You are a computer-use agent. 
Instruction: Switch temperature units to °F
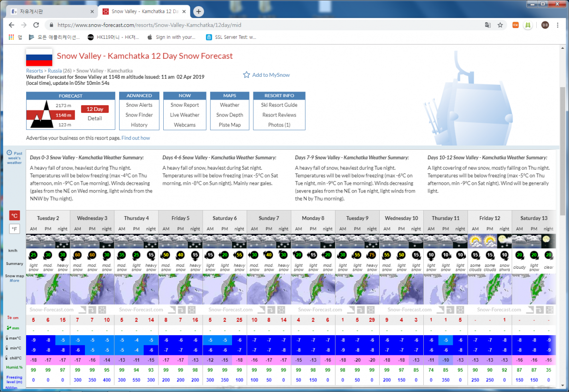click(x=15, y=229)
